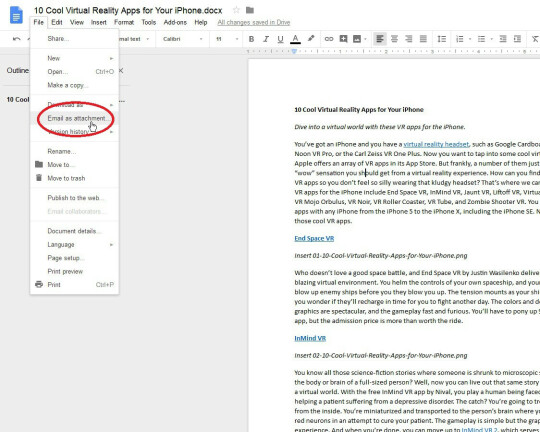The width and height of the screenshot is (540, 432).
Task: Expand the New submenu
Action: click(74, 58)
